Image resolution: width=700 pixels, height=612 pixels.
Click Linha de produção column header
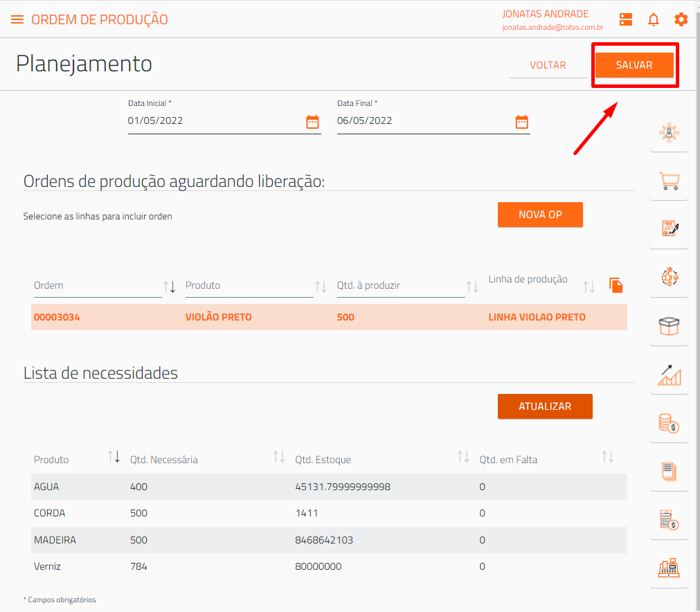(528, 279)
